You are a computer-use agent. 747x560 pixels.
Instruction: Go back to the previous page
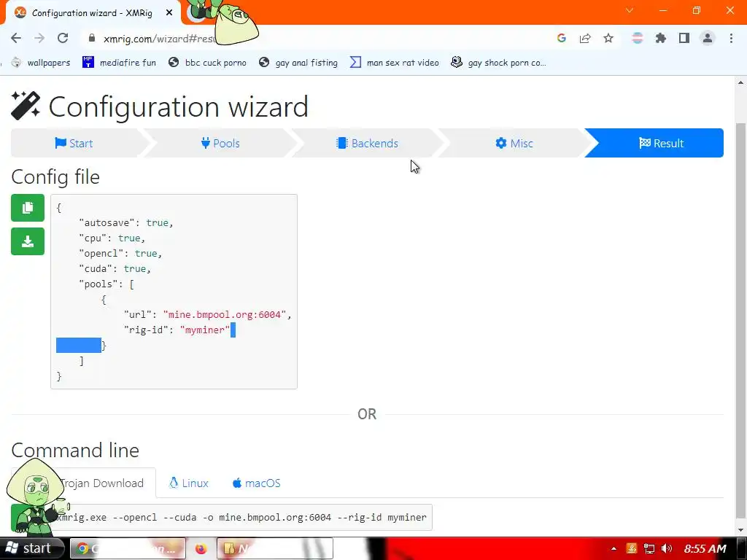pyautogui.click(x=16, y=38)
